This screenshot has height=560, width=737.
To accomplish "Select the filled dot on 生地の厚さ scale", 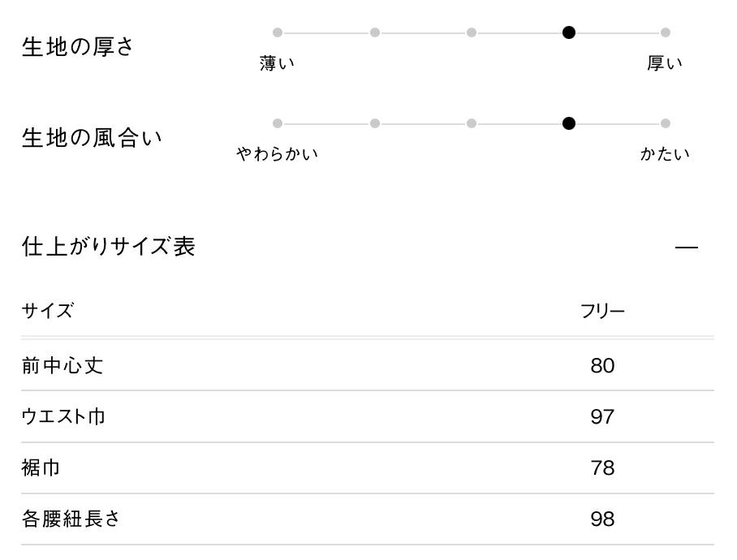I will point(569,32).
